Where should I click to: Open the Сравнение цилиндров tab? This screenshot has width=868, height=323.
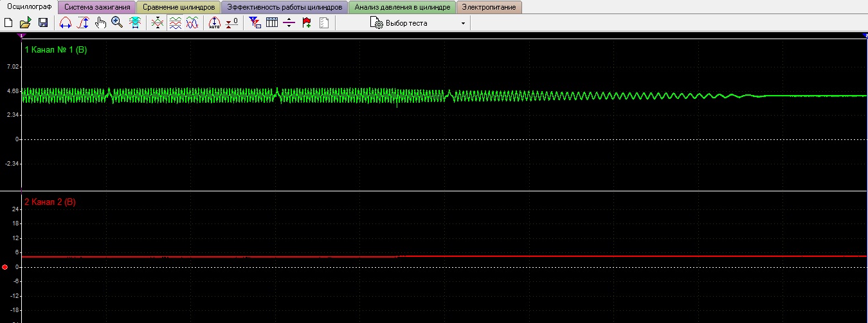tap(178, 7)
